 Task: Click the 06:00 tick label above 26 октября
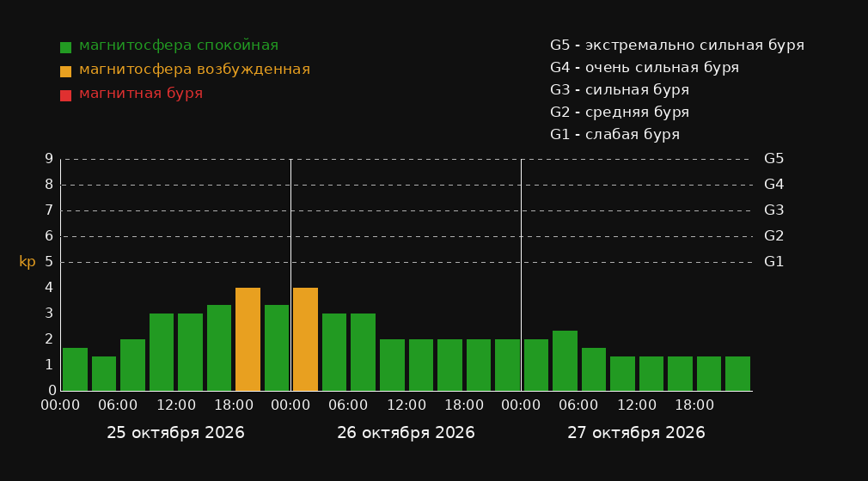(348, 405)
